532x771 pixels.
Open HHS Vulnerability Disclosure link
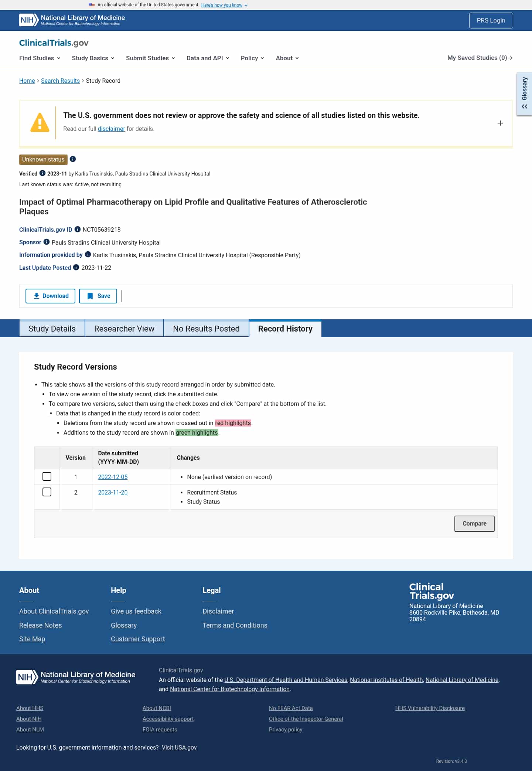430,708
